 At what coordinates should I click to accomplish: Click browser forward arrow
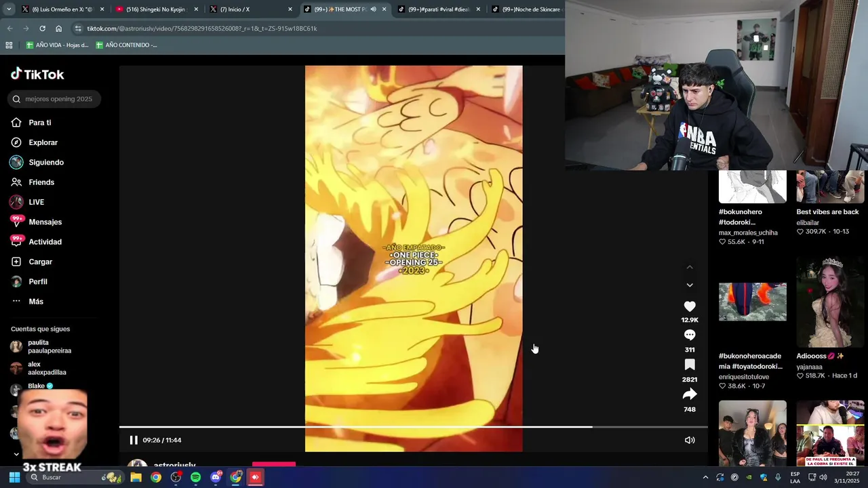pos(26,28)
